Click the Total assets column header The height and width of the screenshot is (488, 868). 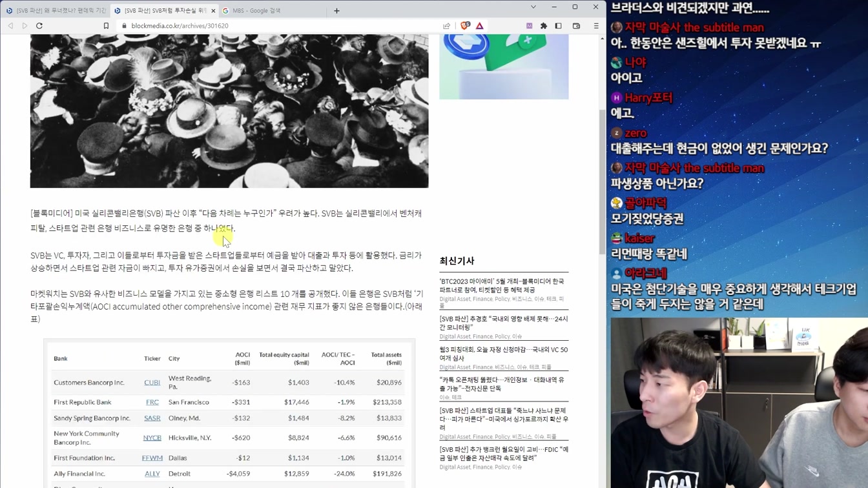point(386,358)
